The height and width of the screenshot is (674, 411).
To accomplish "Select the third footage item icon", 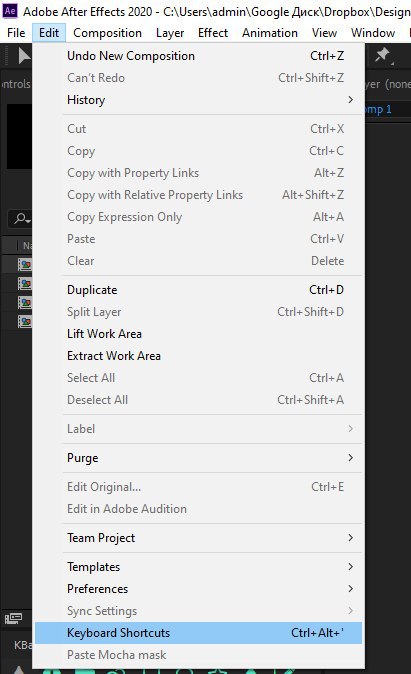I will tap(25, 303).
